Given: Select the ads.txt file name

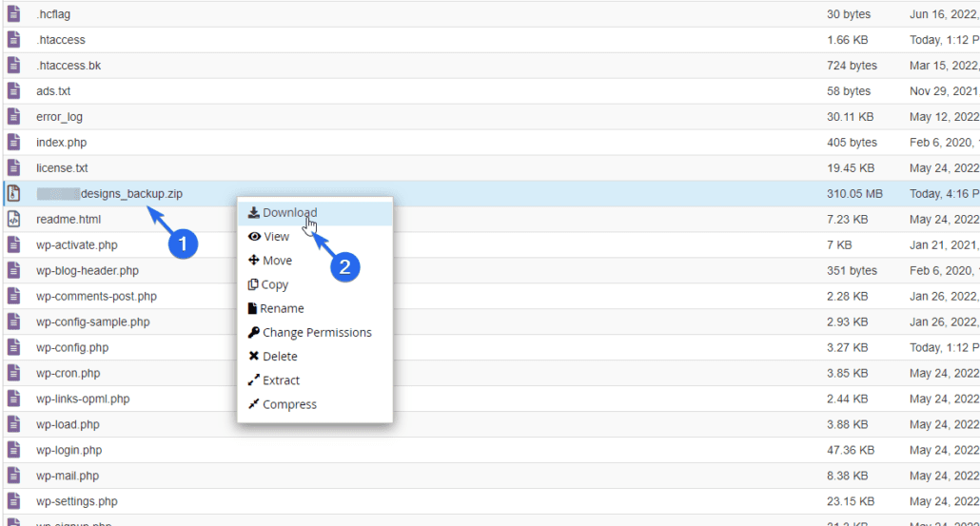Looking at the screenshot, I should coord(53,91).
